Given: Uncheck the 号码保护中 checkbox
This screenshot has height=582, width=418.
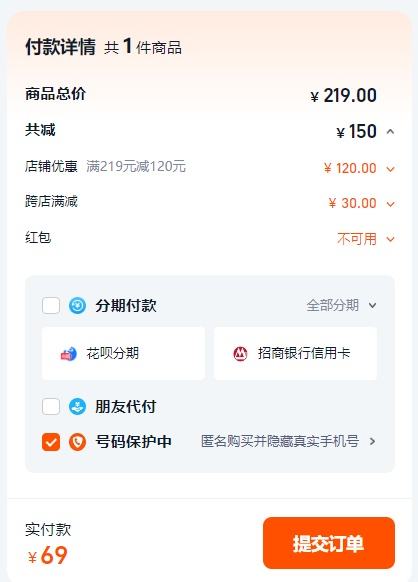Looking at the screenshot, I should [x=51, y=442].
